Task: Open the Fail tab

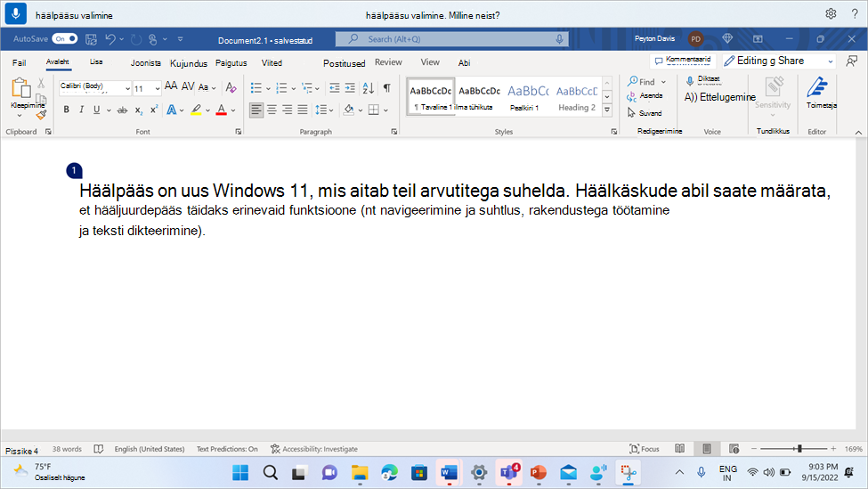Action: [x=20, y=62]
